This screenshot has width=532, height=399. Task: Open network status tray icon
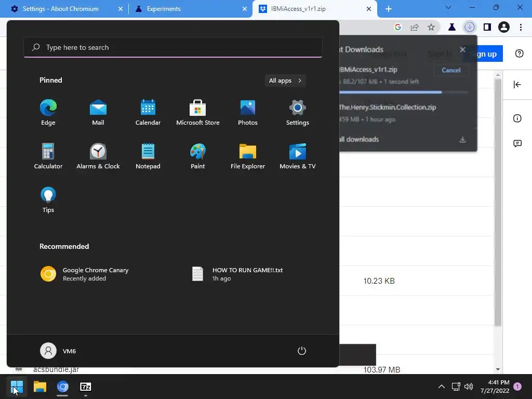(x=456, y=387)
